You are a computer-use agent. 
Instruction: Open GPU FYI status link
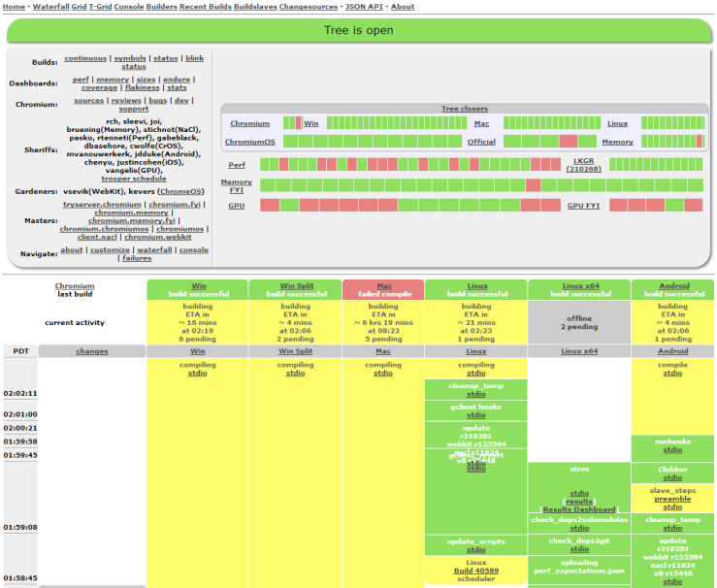pyautogui.click(x=583, y=206)
